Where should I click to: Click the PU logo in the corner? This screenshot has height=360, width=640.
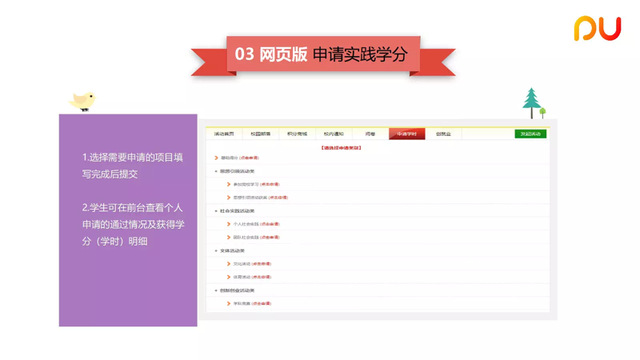pos(597,29)
